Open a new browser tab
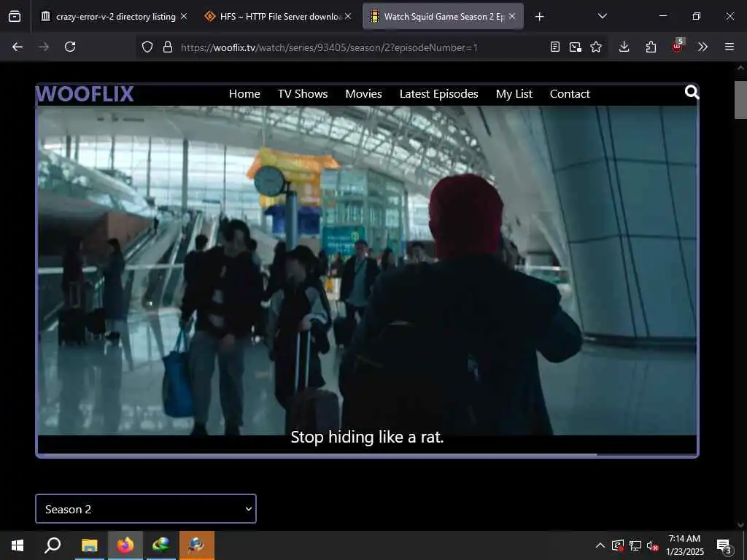This screenshot has height=560, width=747. [539, 17]
